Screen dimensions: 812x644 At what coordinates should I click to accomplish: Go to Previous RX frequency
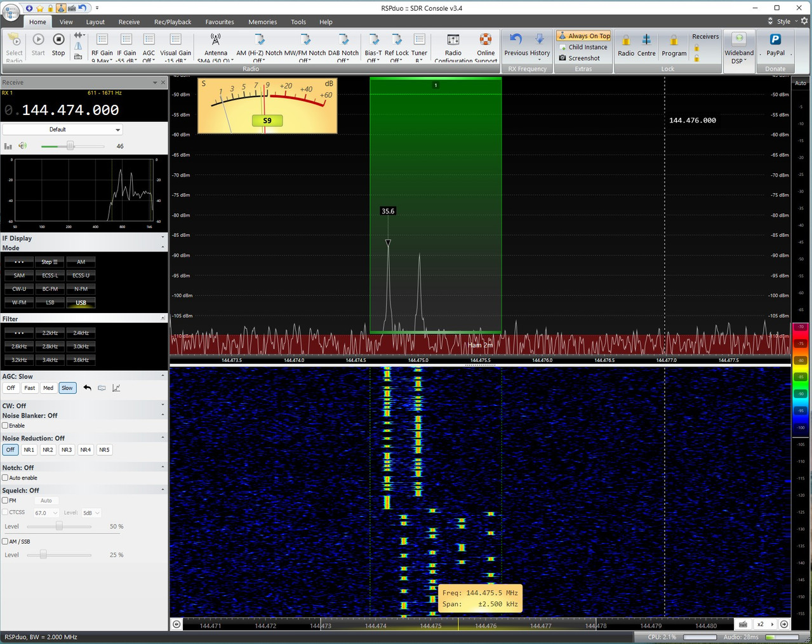[x=516, y=45]
